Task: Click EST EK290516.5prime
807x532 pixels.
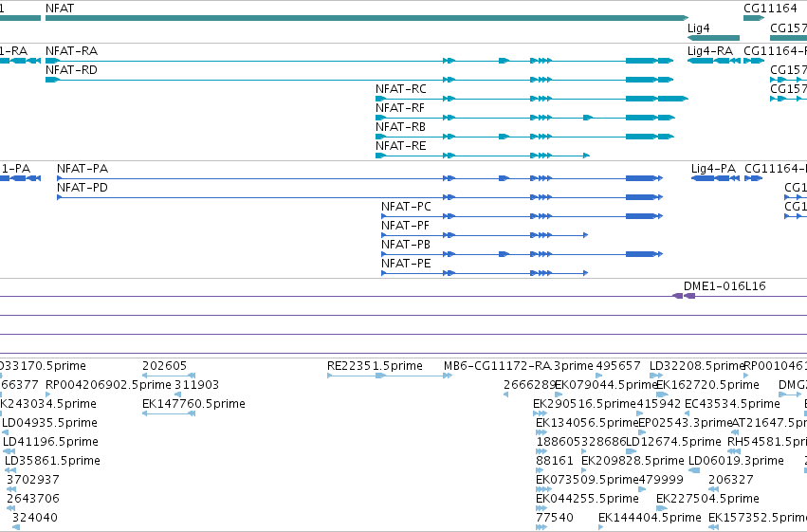Action: 585,404
